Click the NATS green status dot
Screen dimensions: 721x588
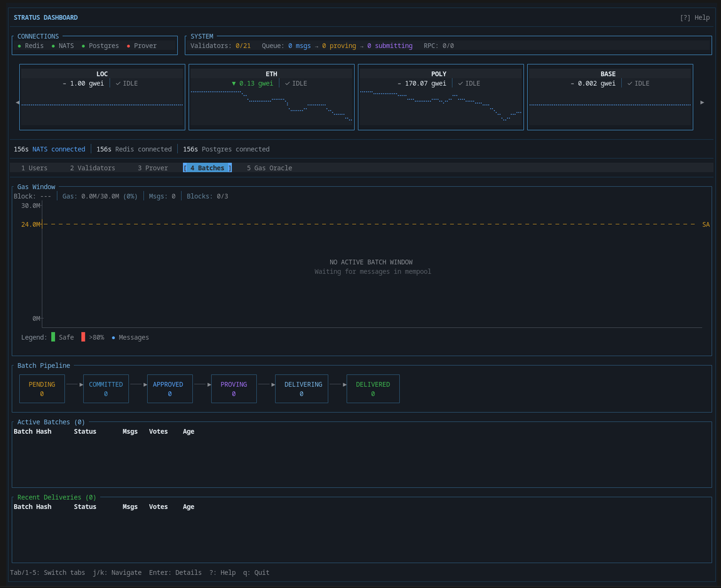(x=54, y=46)
